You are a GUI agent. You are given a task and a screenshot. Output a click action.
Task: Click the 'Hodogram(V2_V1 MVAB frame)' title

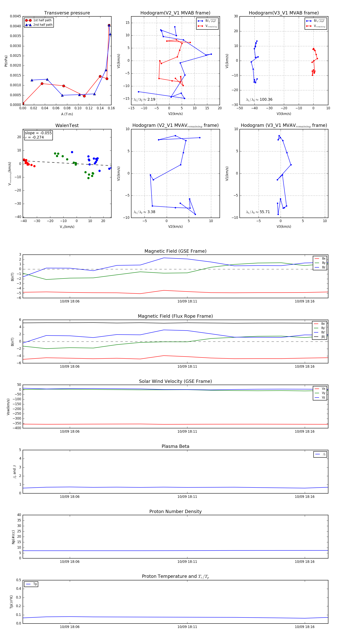click(175, 13)
